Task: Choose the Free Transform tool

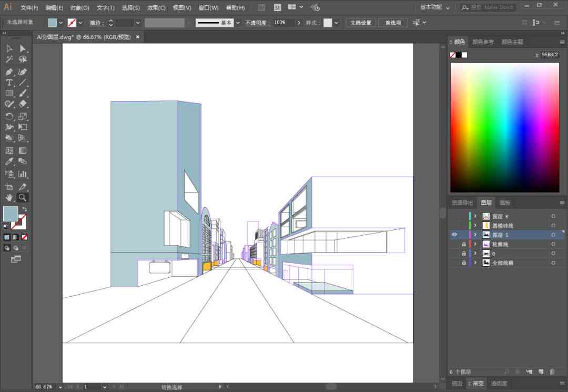Action: click(23, 127)
